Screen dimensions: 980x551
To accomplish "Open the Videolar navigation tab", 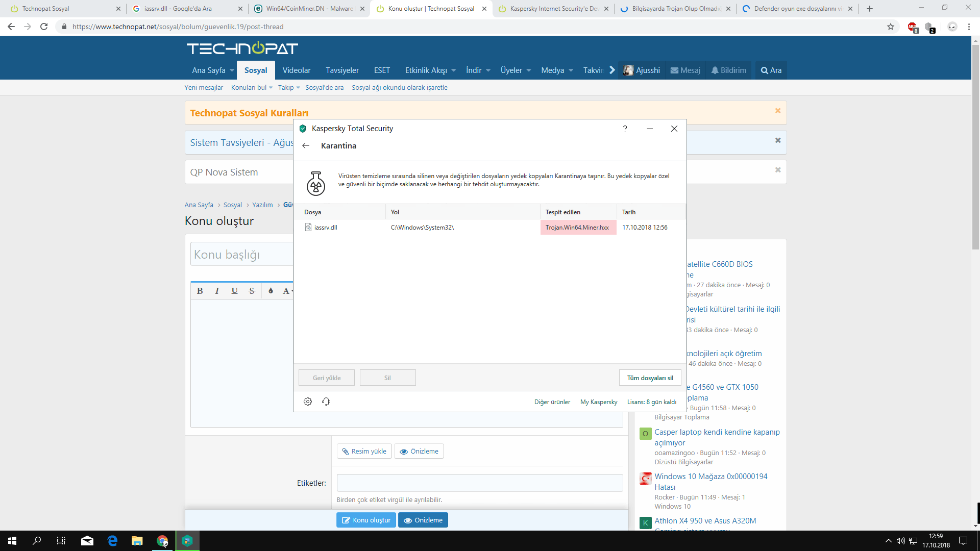I will coord(297,70).
